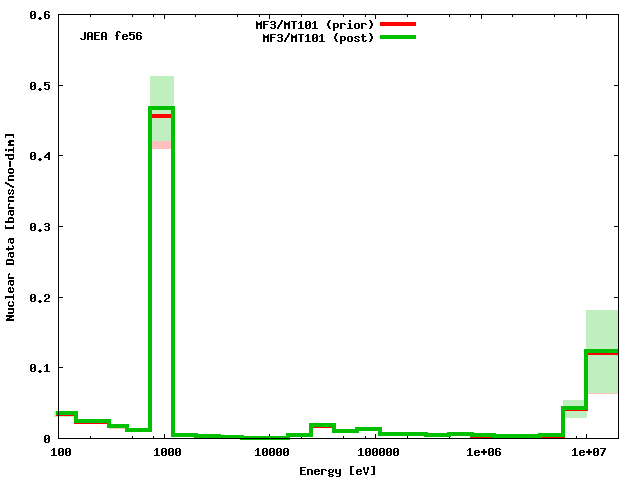
Task: Click the Nuclear Data y-axis title
Action: [x=11, y=226]
